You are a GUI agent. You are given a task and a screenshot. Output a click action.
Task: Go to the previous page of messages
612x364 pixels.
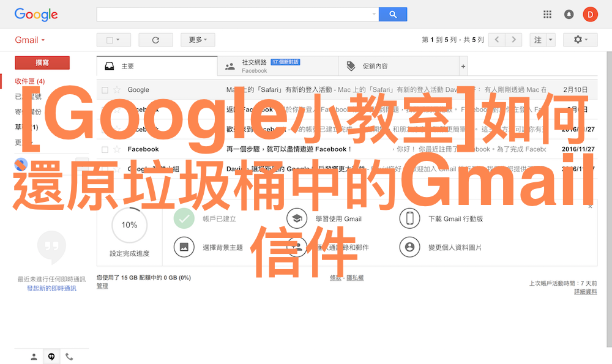point(496,40)
